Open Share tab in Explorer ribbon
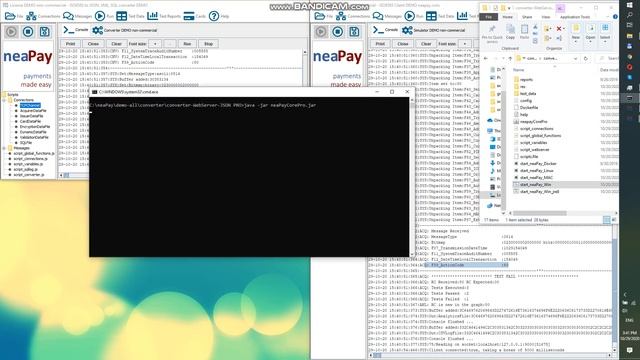This screenshot has height=360, width=640. click(527, 17)
